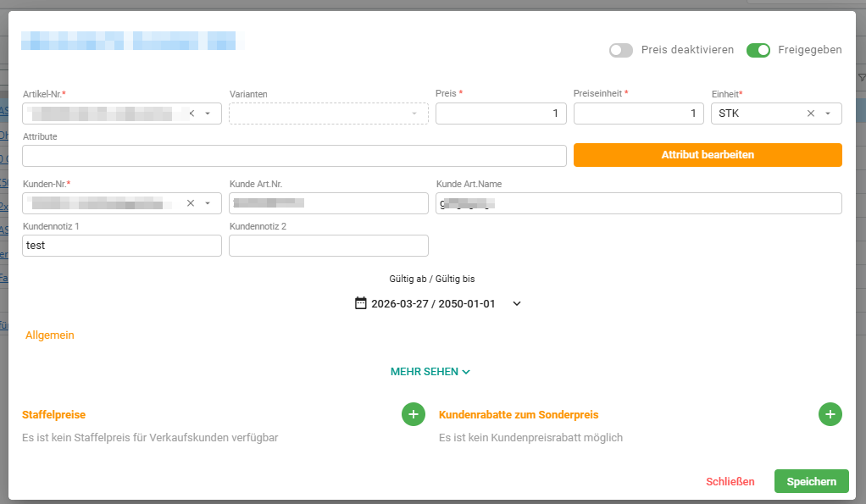Image resolution: width=866 pixels, height=504 pixels.
Task: Open the calendar date picker icon
Action: click(361, 303)
